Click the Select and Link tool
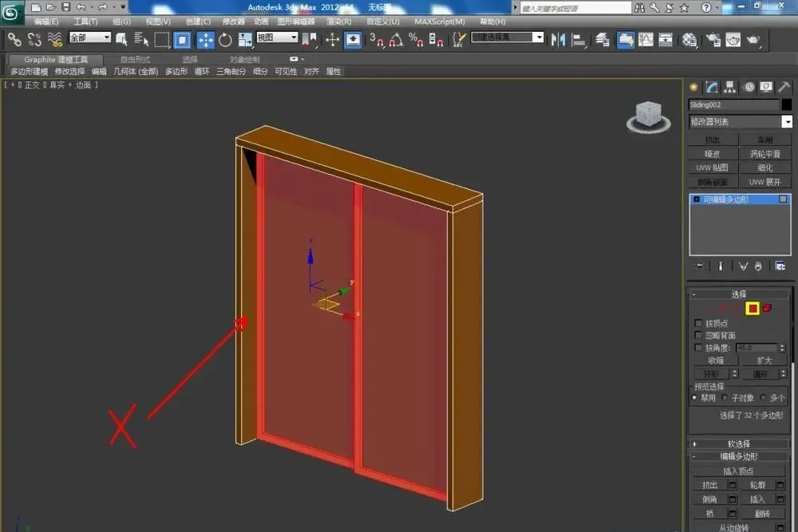The width and height of the screenshot is (798, 532). 14,39
